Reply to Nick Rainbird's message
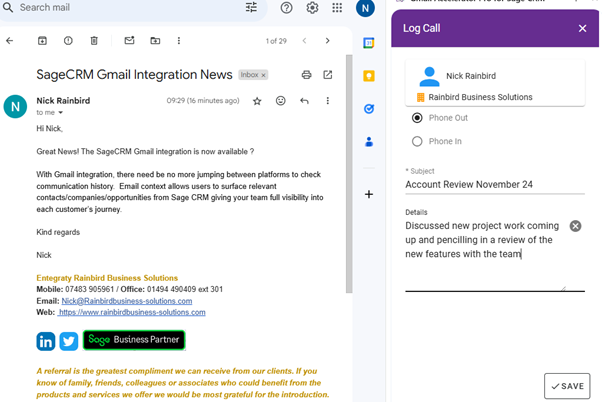 tap(304, 101)
